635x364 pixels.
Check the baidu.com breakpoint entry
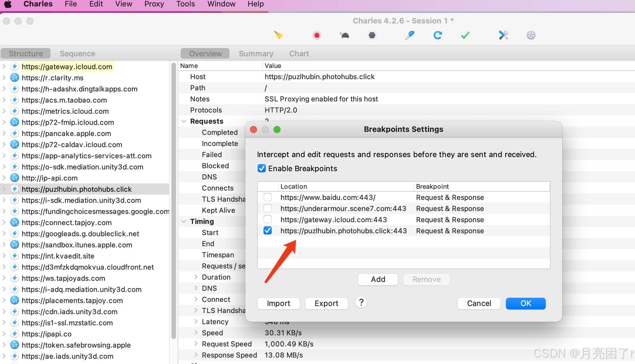click(x=268, y=197)
